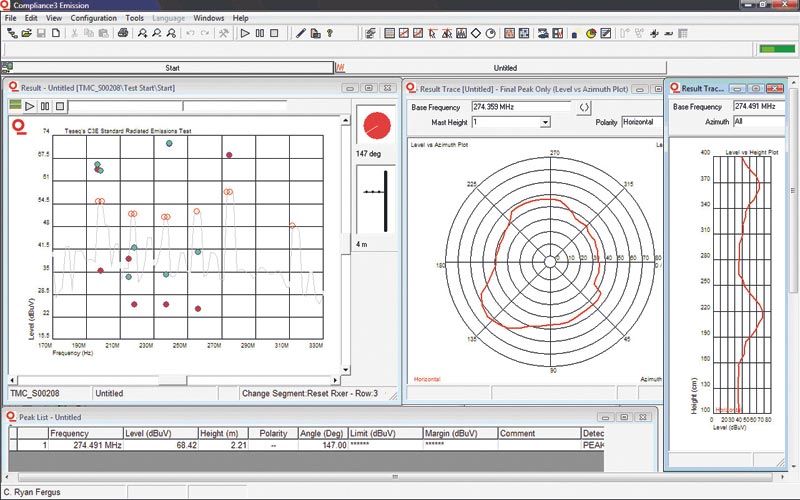This screenshot has height=500, width=800.
Task: Open the Help menu
Action: click(x=240, y=18)
